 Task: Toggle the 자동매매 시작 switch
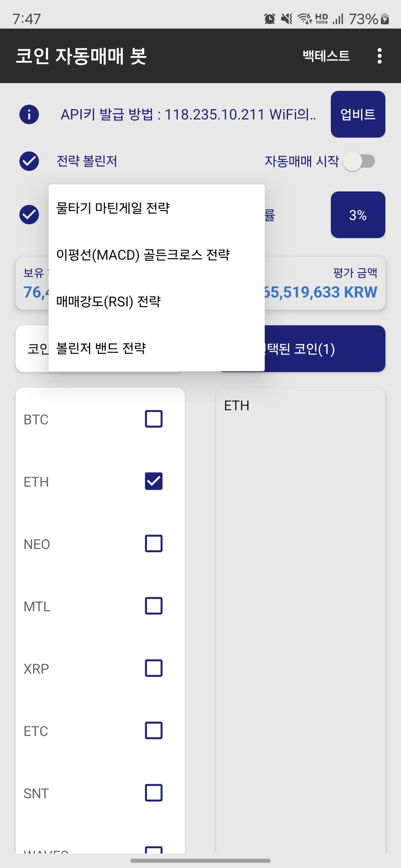click(x=359, y=161)
